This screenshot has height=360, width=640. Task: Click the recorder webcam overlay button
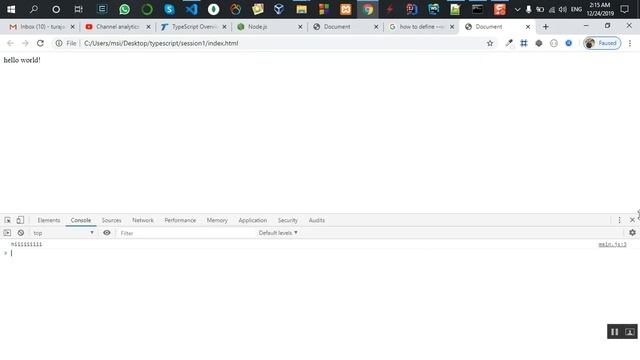click(x=629, y=332)
